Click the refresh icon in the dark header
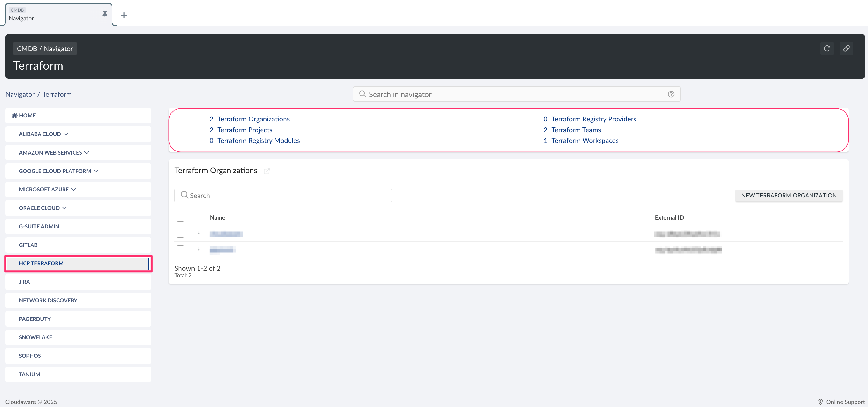Screen dimensions: 868x407 827,48
